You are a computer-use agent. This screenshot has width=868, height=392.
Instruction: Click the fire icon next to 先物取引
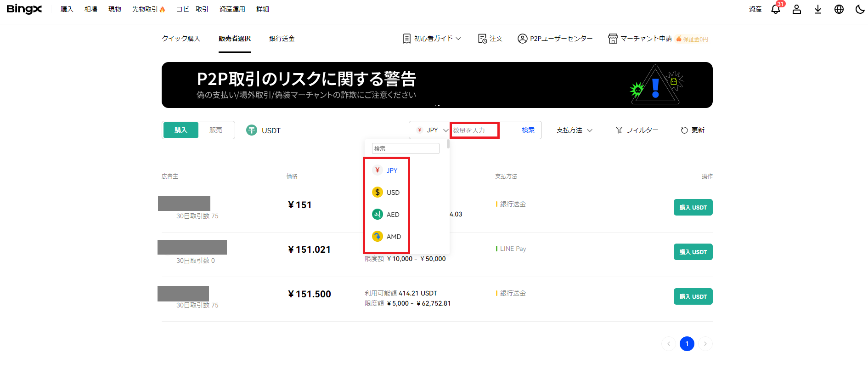[162, 9]
